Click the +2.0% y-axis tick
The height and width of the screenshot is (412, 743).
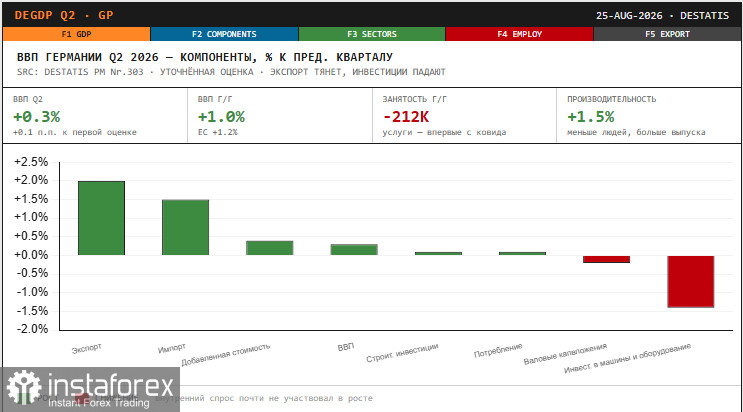pyautogui.click(x=31, y=180)
